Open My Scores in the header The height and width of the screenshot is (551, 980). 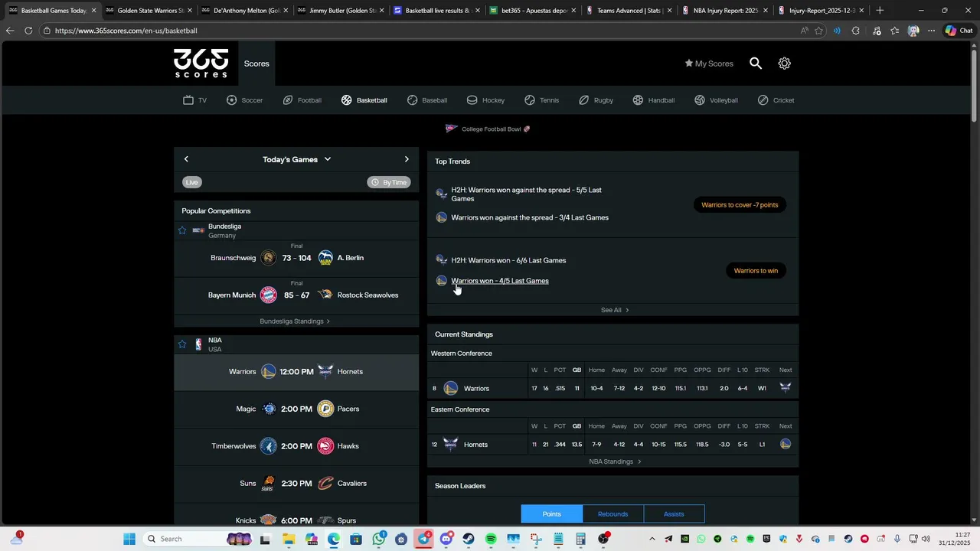[709, 64]
